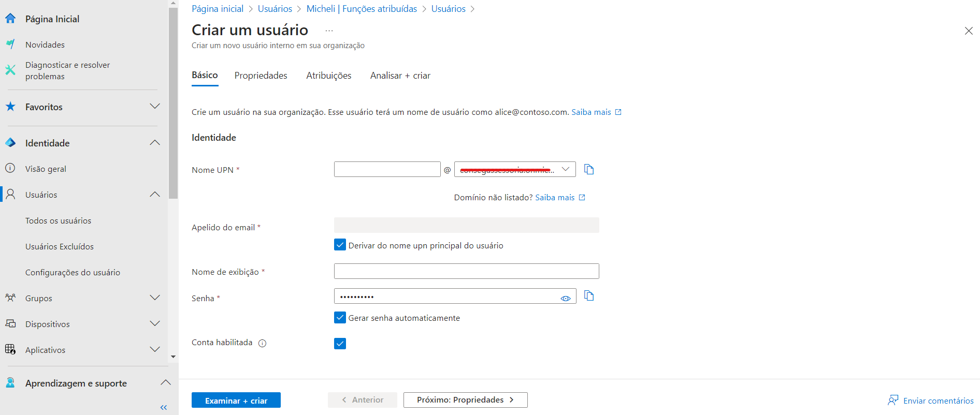Click the Página Inicial home icon

point(10,19)
